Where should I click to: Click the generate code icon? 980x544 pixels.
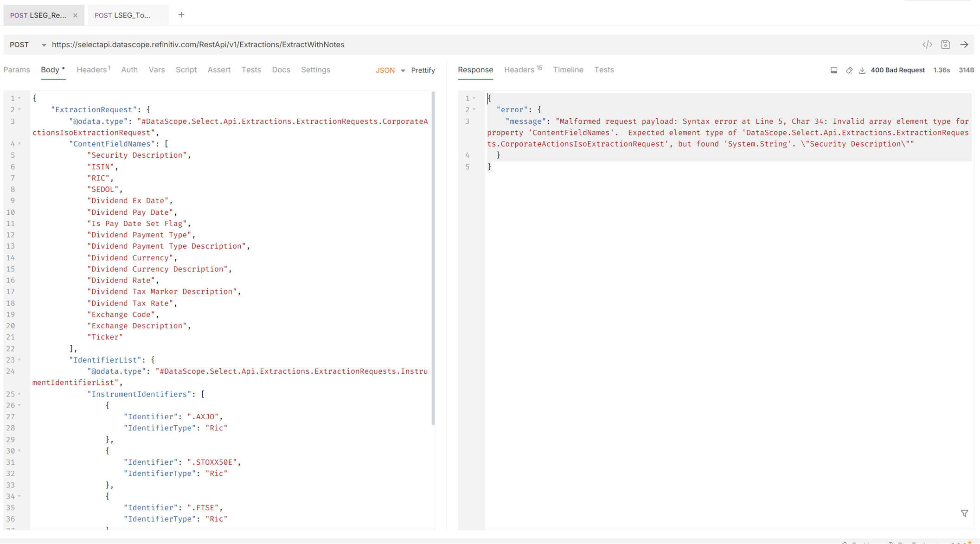[x=927, y=45]
